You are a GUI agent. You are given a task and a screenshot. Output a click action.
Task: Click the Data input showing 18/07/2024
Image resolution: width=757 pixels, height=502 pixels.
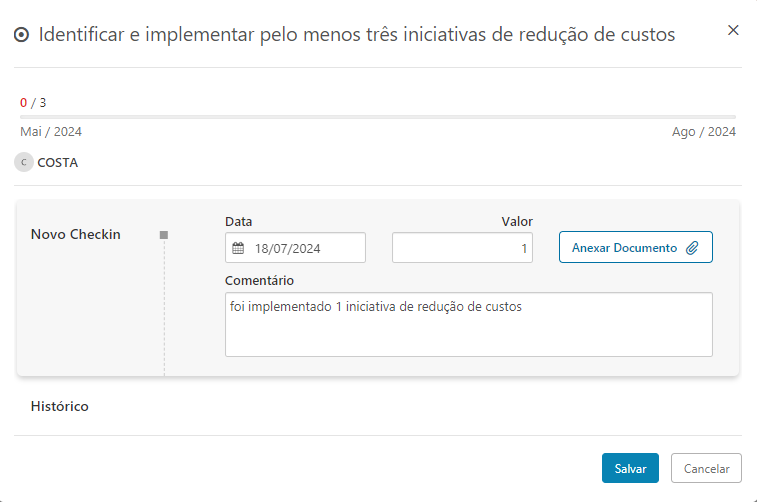295,248
